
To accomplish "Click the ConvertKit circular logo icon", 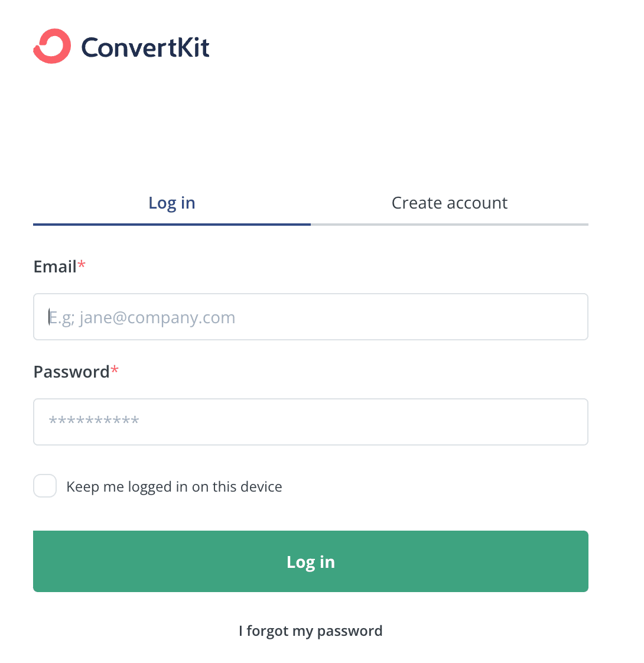I will (52, 46).
